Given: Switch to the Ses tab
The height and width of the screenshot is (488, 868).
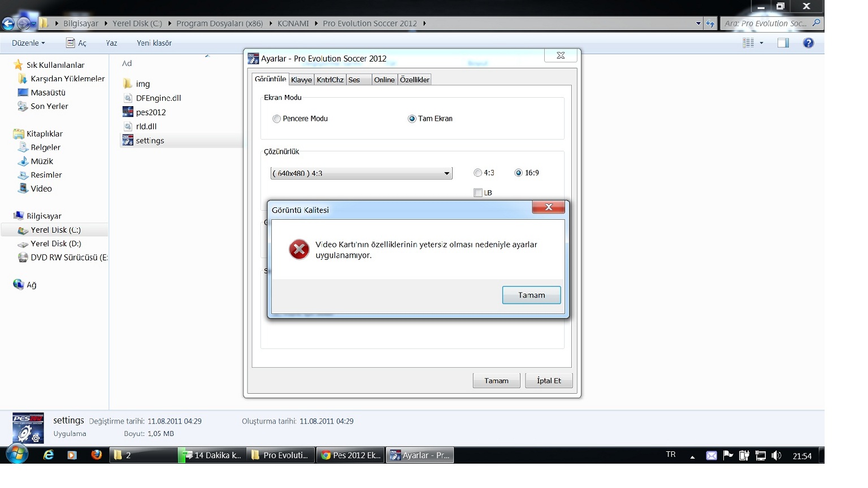Looking at the screenshot, I should [358, 80].
